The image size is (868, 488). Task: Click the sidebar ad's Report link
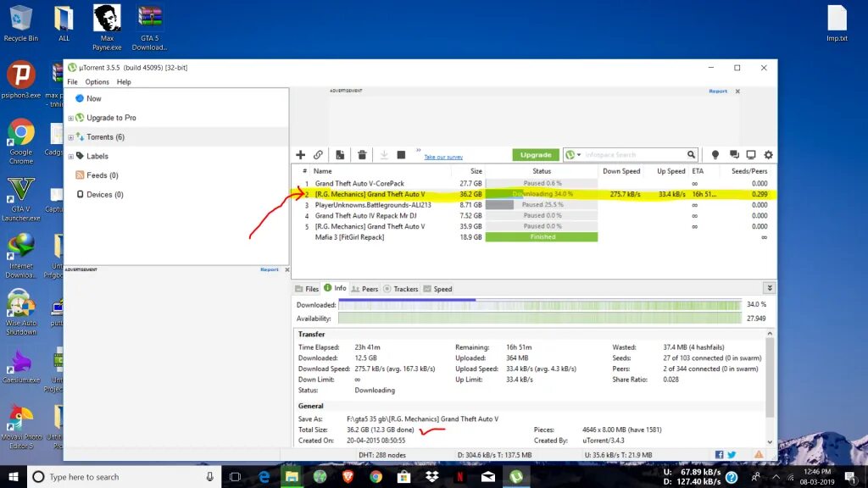click(x=270, y=269)
